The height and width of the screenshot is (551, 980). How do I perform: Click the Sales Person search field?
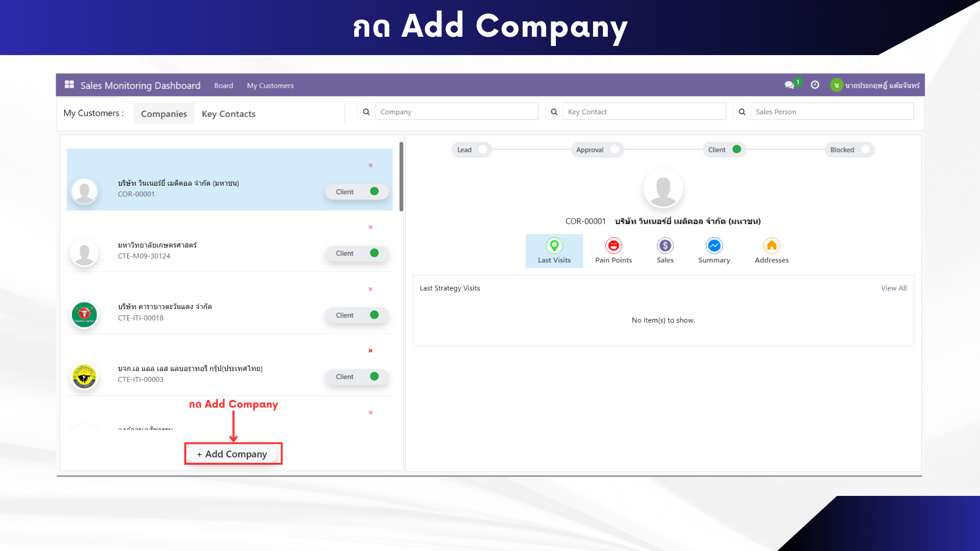[x=831, y=112]
